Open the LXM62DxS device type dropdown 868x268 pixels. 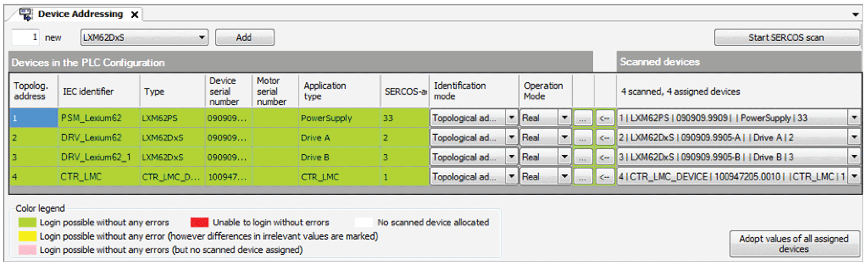(x=144, y=37)
